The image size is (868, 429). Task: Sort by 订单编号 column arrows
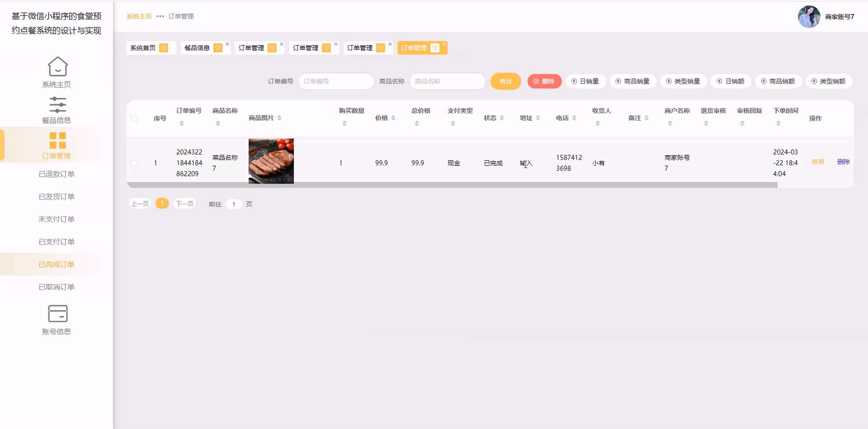(x=182, y=123)
